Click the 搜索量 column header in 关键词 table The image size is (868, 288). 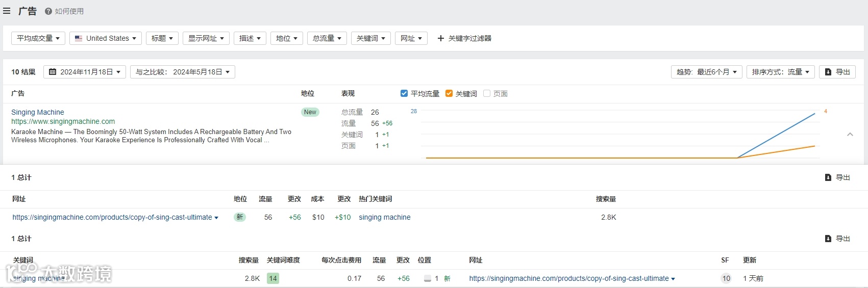249,260
